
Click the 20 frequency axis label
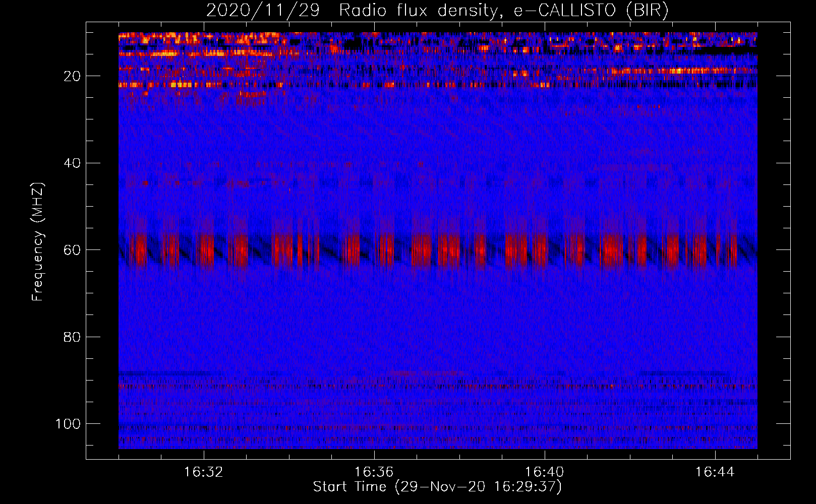click(x=72, y=76)
